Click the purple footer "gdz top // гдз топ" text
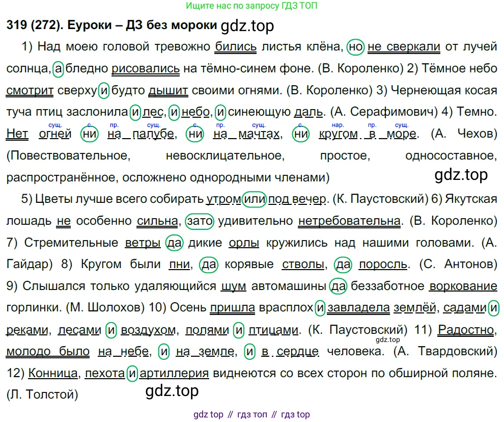 [251, 414]
